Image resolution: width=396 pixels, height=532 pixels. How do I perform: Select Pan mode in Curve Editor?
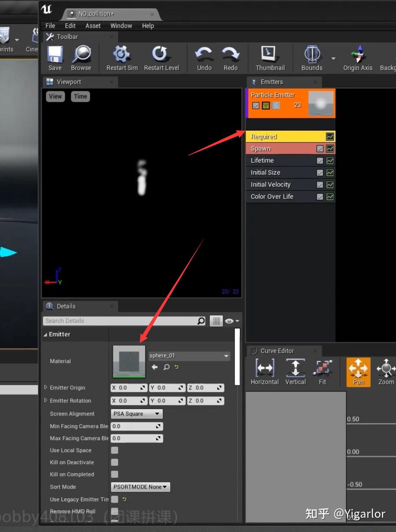358,372
